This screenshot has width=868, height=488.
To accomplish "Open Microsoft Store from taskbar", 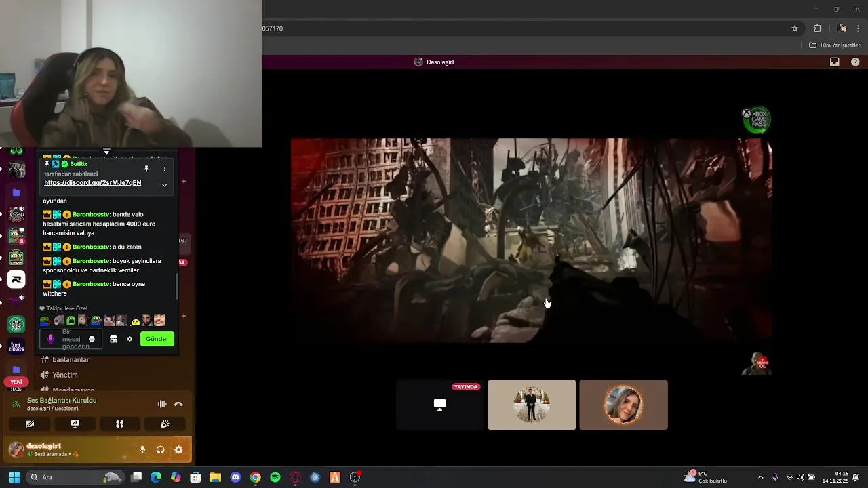I will [195, 477].
